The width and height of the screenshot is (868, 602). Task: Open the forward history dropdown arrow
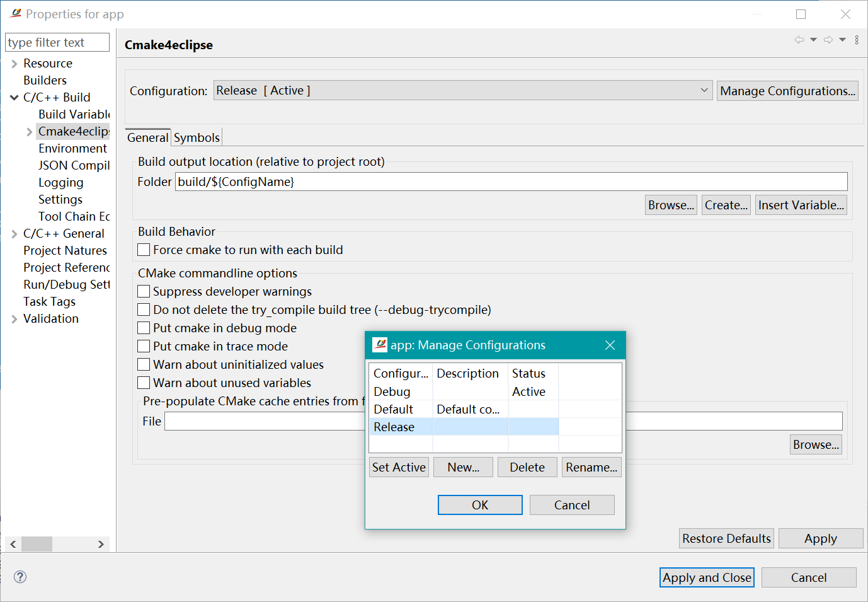coord(842,40)
